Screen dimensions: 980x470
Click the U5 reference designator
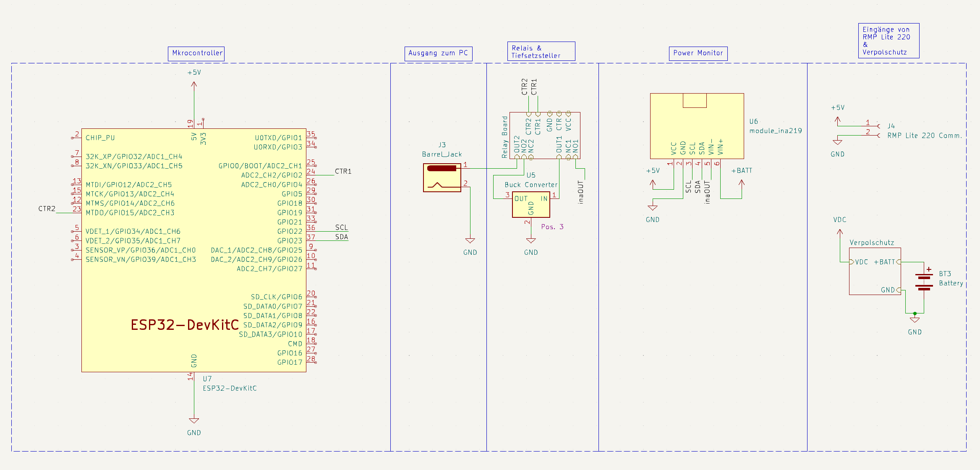(531, 175)
